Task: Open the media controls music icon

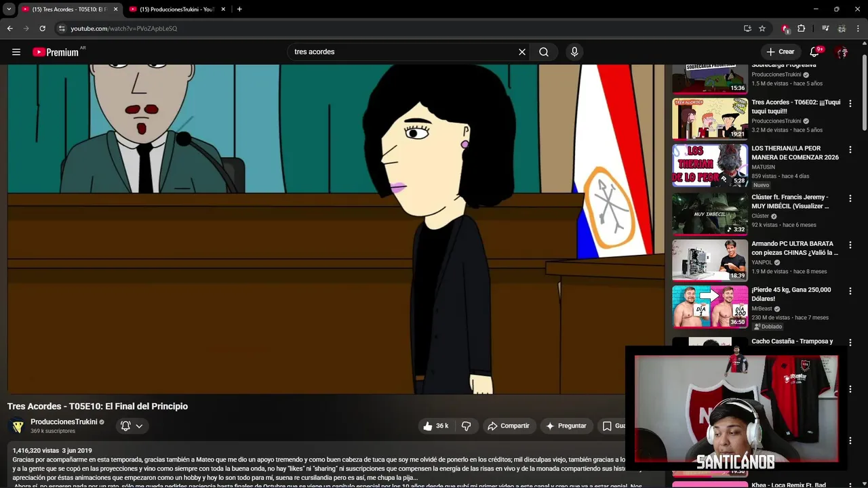Action: (x=825, y=28)
